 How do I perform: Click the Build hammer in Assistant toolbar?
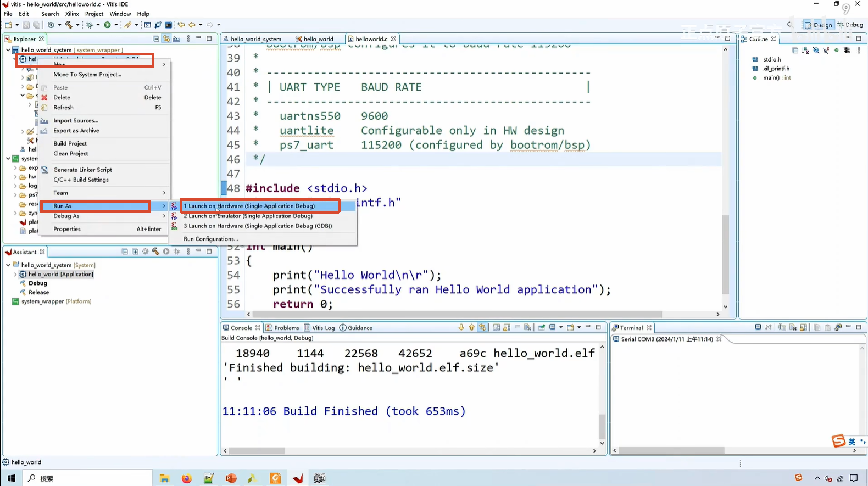156,252
